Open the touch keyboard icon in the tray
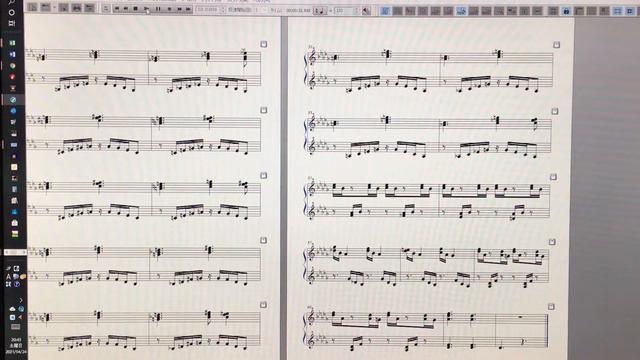This screenshot has height=360, width=640. click(15, 327)
